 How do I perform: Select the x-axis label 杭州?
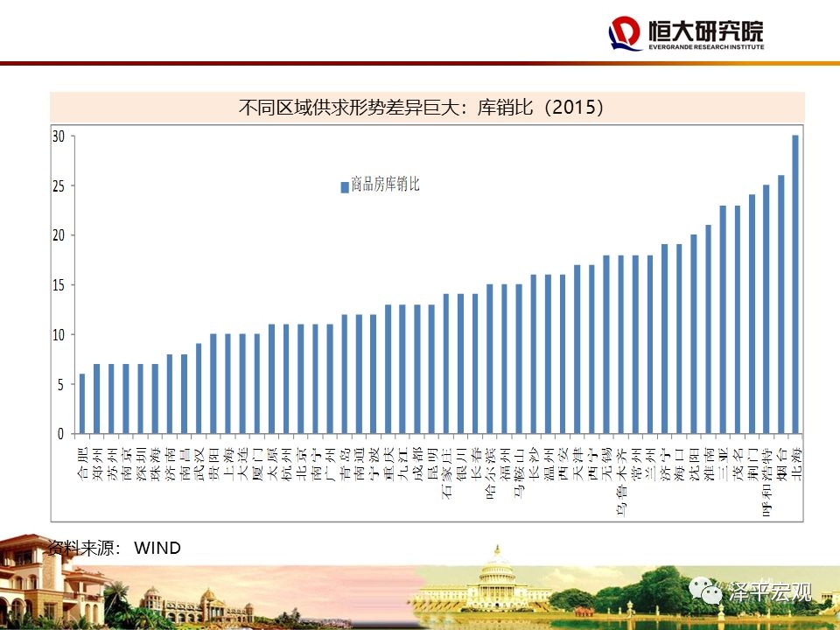click(x=287, y=465)
